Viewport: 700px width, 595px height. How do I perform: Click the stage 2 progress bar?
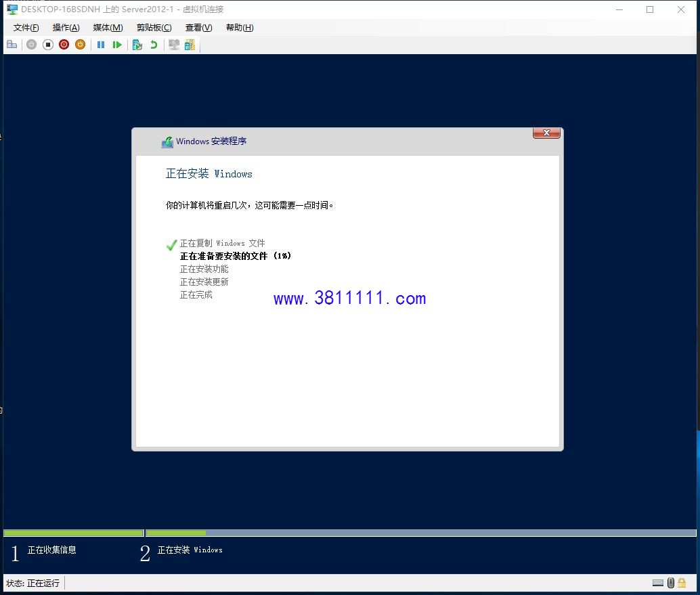pyautogui.click(x=421, y=533)
